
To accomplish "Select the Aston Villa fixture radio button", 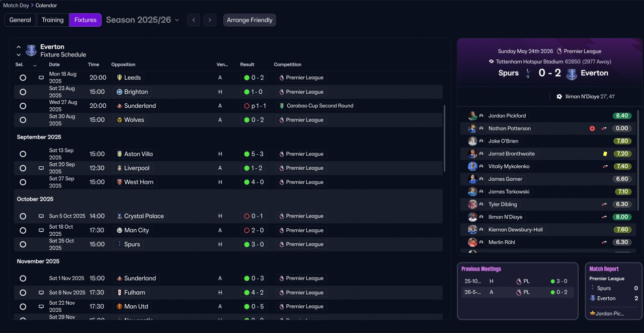I will [23, 154].
